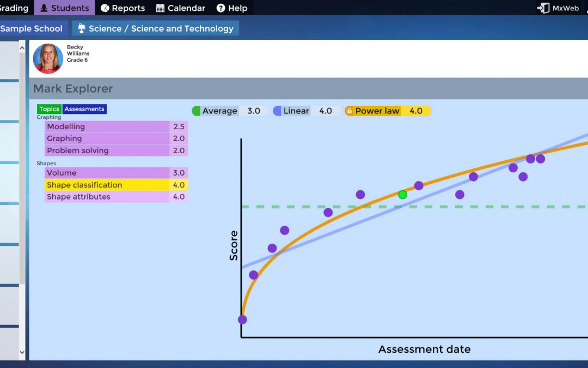Select the Modelling topic row
Image resolution: width=588 pixels, height=368 pixels.
[107, 126]
